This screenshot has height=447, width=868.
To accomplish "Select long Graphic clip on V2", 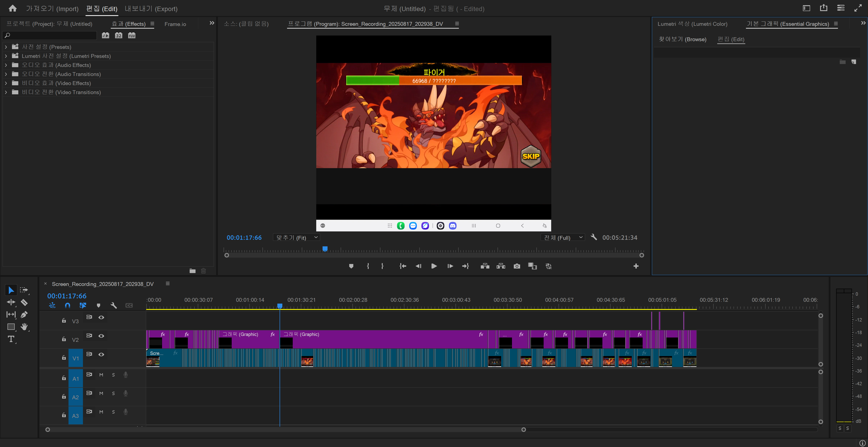I will tap(384, 339).
